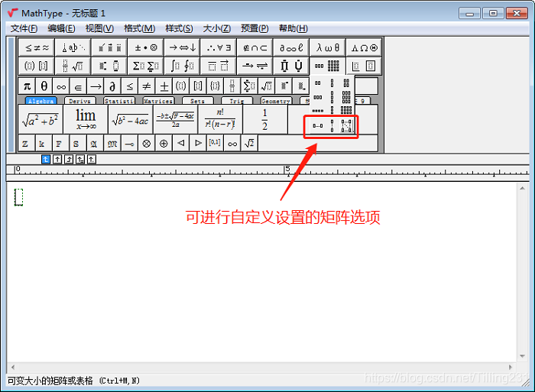This screenshot has width=535, height=392.
Task: Open the 样式(S) menu
Action: (179, 28)
